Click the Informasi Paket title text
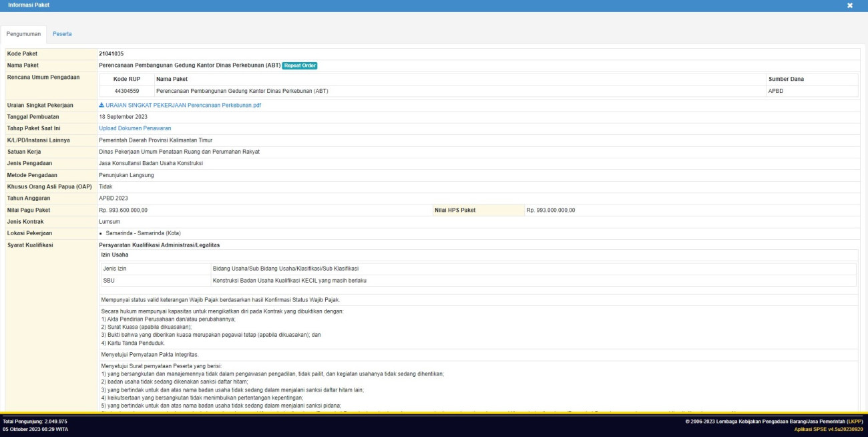The height and width of the screenshot is (437, 868). point(29,5)
